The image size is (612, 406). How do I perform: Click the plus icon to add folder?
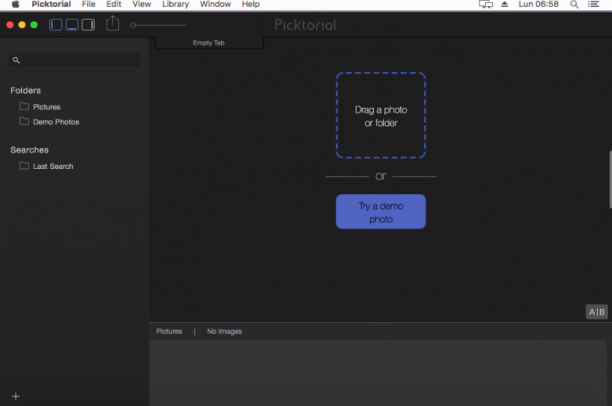tap(16, 396)
